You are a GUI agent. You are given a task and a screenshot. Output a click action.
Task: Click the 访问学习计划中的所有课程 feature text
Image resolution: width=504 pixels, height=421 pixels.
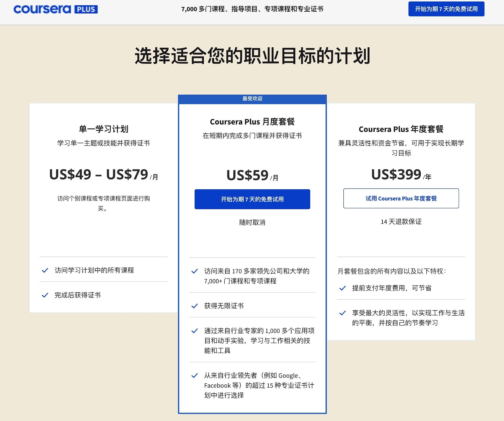(x=94, y=270)
